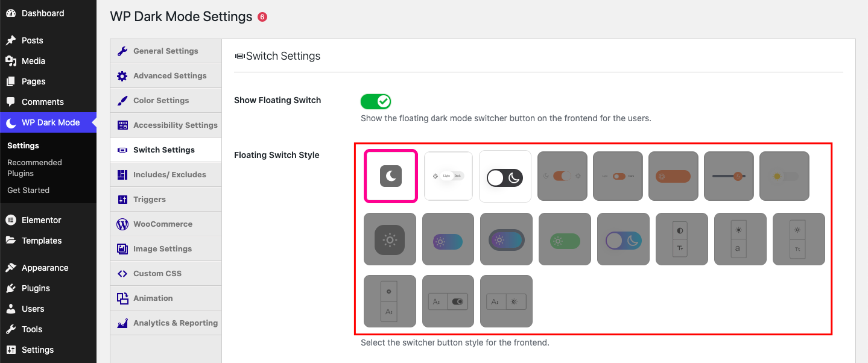Image resolution: width=868 pixels, height=363 pixels.
Task: Select the Light/Dark labeled toggle switch style
Action: tap(448, 176)
